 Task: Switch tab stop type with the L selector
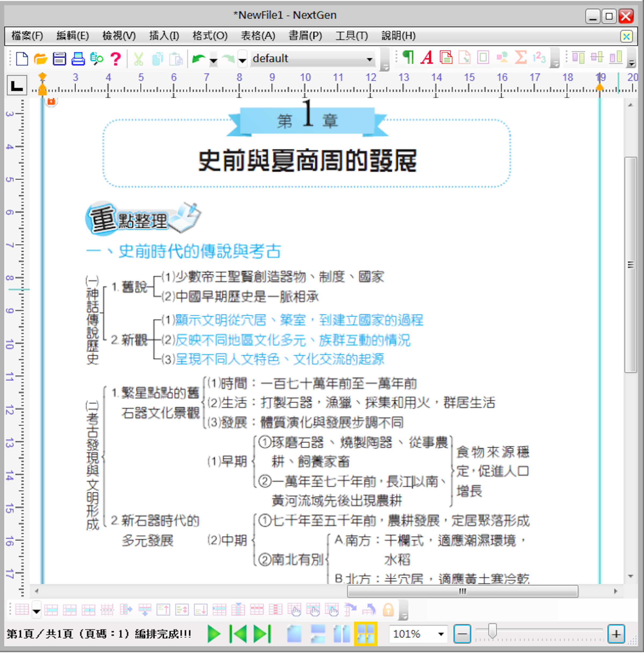17,85
